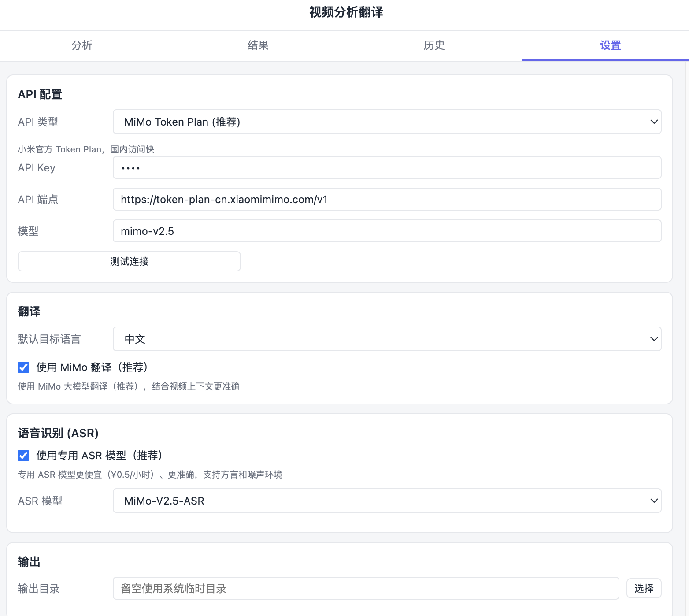The height and width of the screenshot is (616, 689).
Task: Click the 结合视频上下文更准确 description text
Action: coord(196,386)
